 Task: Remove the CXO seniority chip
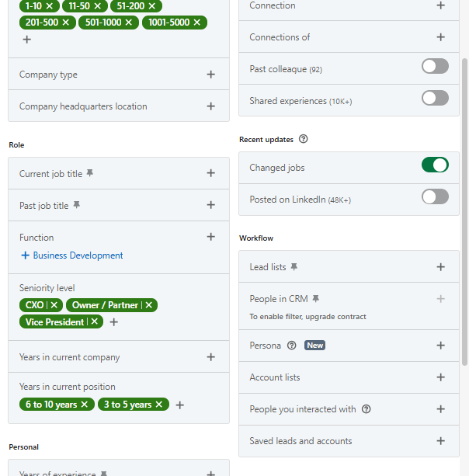(54, 305)
